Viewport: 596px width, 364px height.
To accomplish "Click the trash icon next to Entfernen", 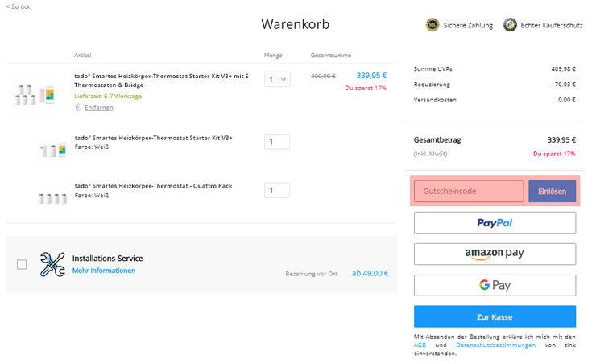I will click(x=78, y=108).
